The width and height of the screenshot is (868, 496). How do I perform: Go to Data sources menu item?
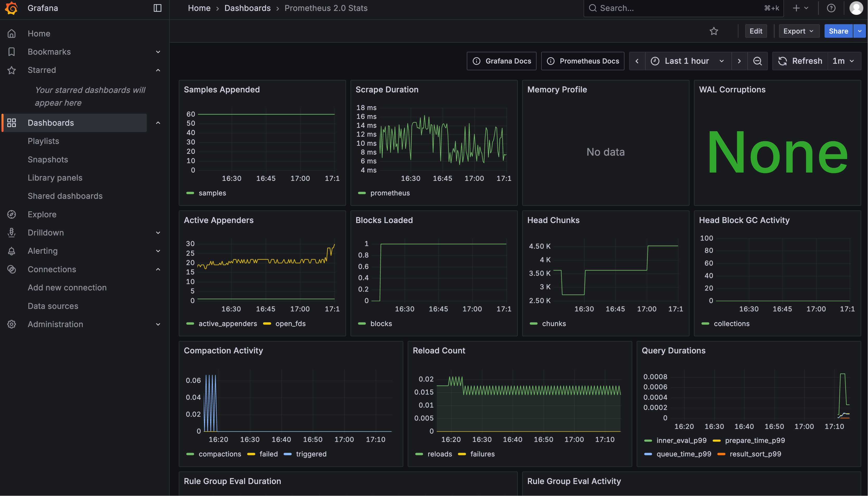click(x=53, y=306)
